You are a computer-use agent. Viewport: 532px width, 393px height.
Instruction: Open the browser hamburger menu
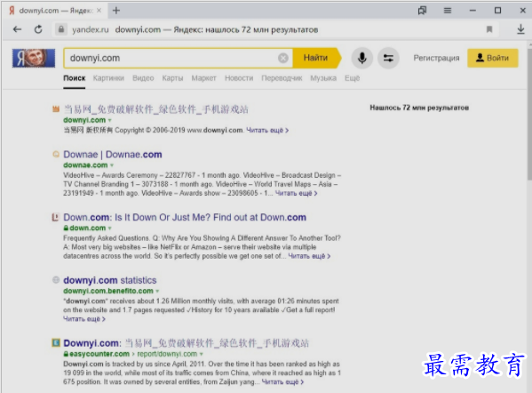448,11
